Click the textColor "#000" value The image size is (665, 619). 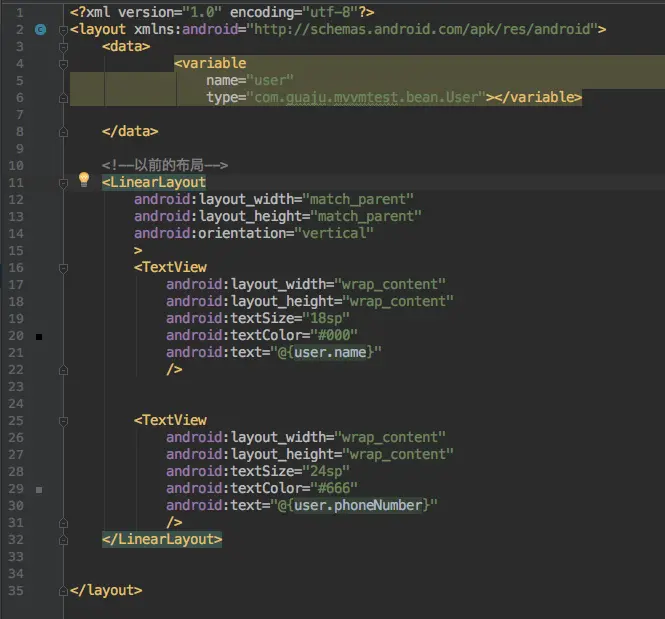click(x=334, y=335)
